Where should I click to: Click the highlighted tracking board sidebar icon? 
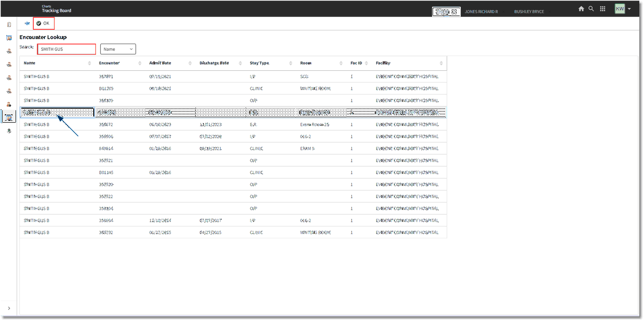[x=9, y=117]
